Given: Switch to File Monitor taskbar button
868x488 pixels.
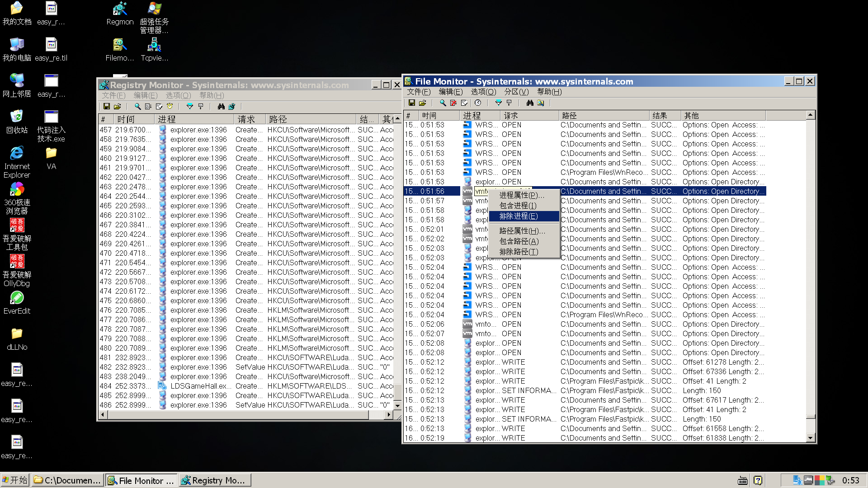Looking at the screenshot, I should (142, 480).
